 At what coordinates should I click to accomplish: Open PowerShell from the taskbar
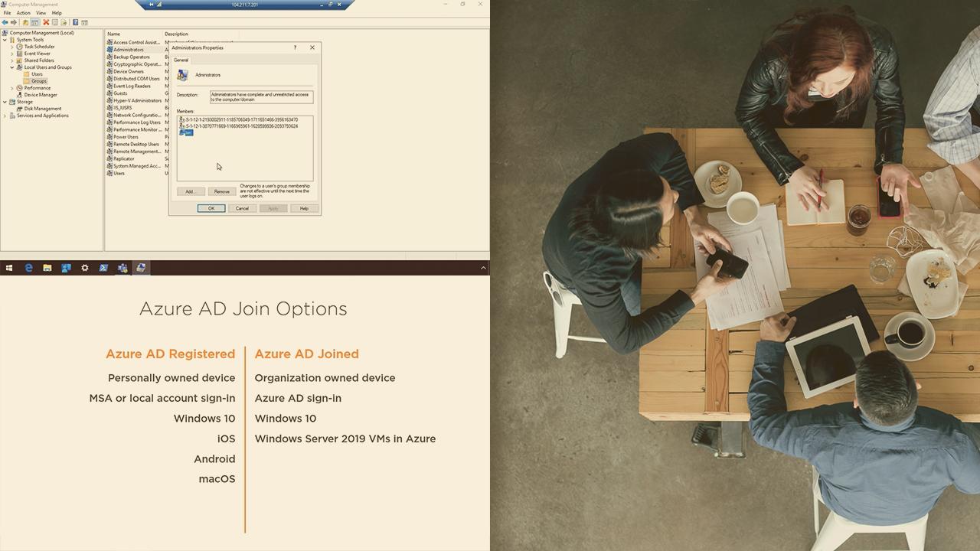[x=103, y=268]
